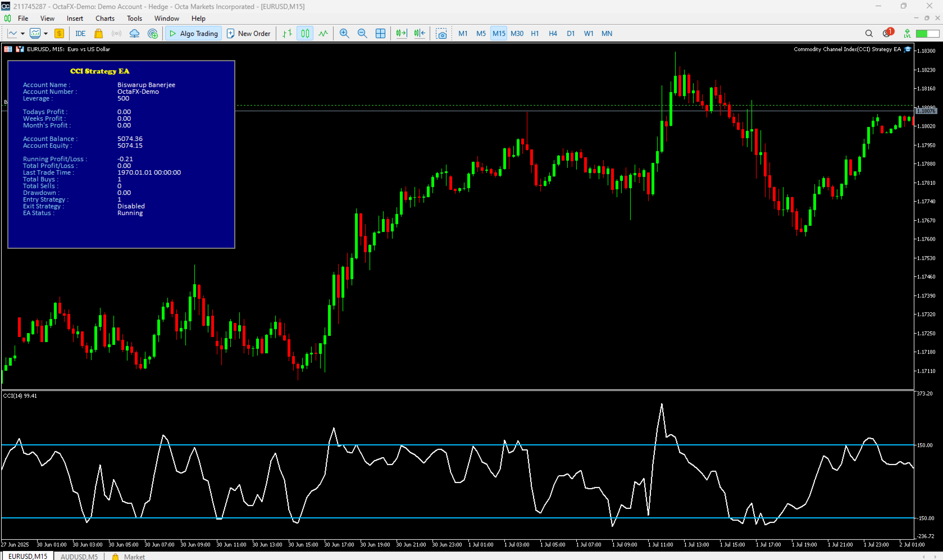943x560 pixels.
Task: Click the Depth of Market icon beside EURUSD title
Action: tap(8, 49)
